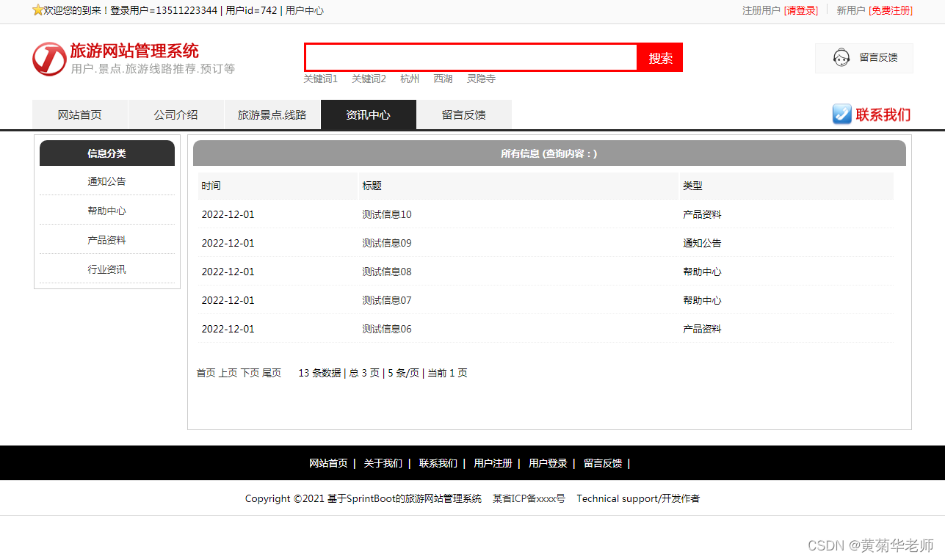
Task: Click the 13 条数据 pagination summary text
Action: click(x=319, y=373)
